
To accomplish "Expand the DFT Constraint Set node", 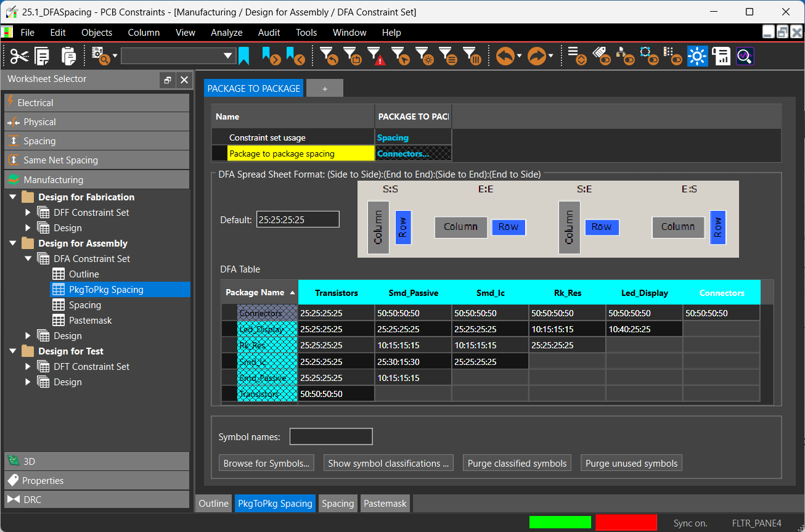I will click(28, 367).
